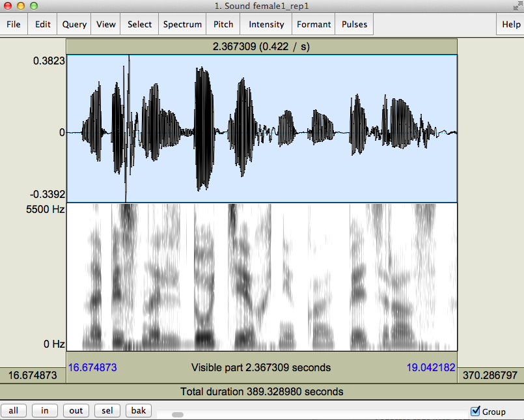The width and height of the screenshot is (524, 420).
Task: Open the Pitch menu
Action: pyautogui.click(x=223, y=24)
